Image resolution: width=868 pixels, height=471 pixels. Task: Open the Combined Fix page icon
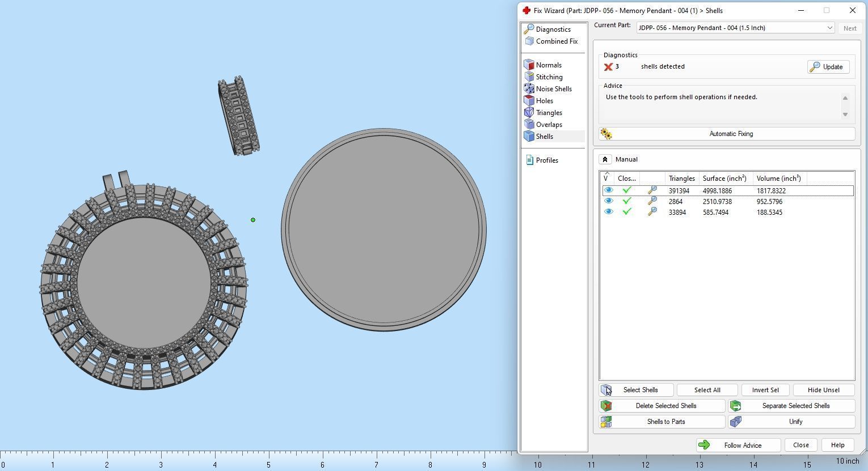tap(529, 41)
